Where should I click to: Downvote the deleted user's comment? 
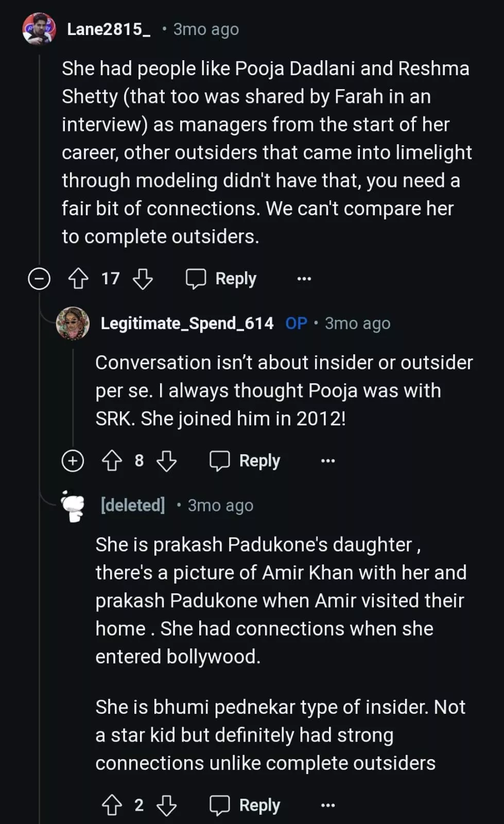click(166, 805)
